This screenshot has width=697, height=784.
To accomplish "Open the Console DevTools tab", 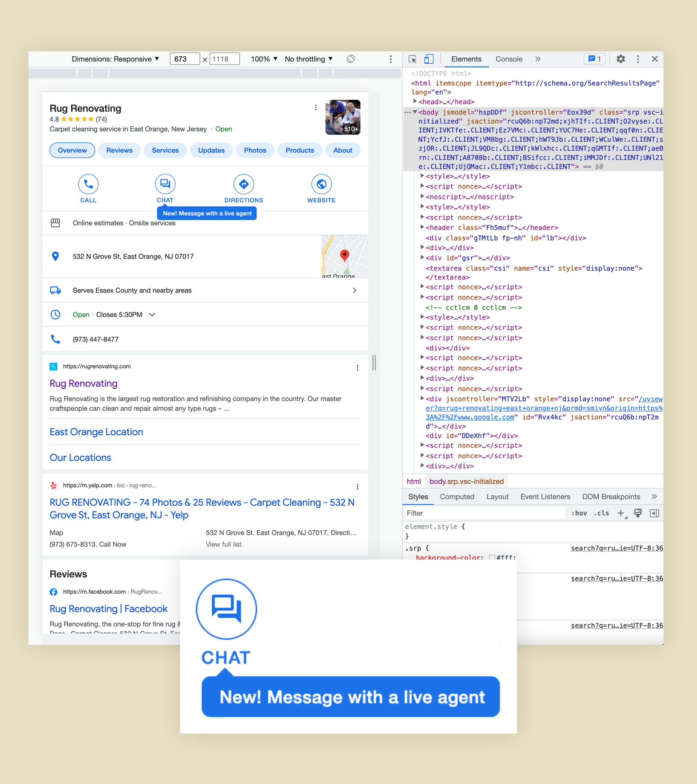I will click(509, 59).
